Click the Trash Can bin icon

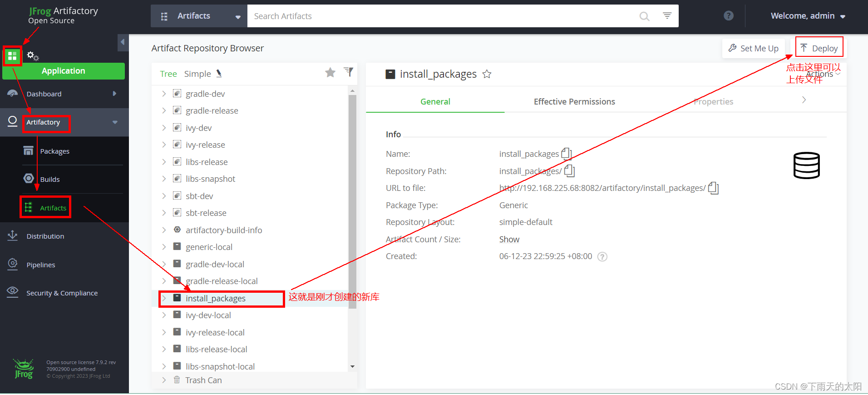click(x=177, y=380)
